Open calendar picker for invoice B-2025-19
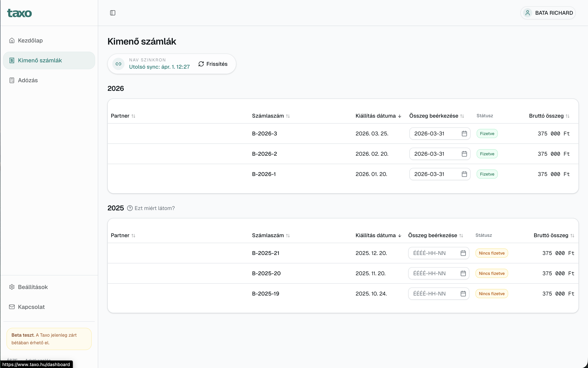Image resolution: width=588 pixels, height=368 pixels. point(463,294)
